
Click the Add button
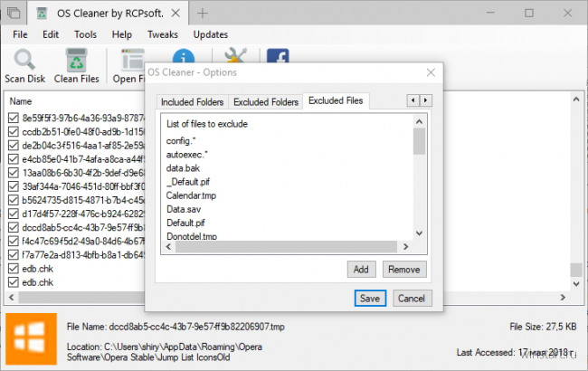(x=361, y=270)
